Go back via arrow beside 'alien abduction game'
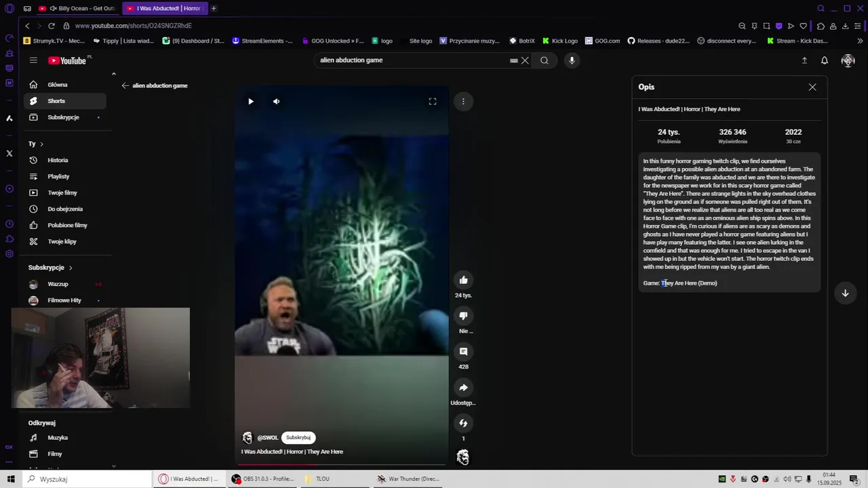Image resolution: width=868 pixels, height=488 pixels. coord(125,85)
